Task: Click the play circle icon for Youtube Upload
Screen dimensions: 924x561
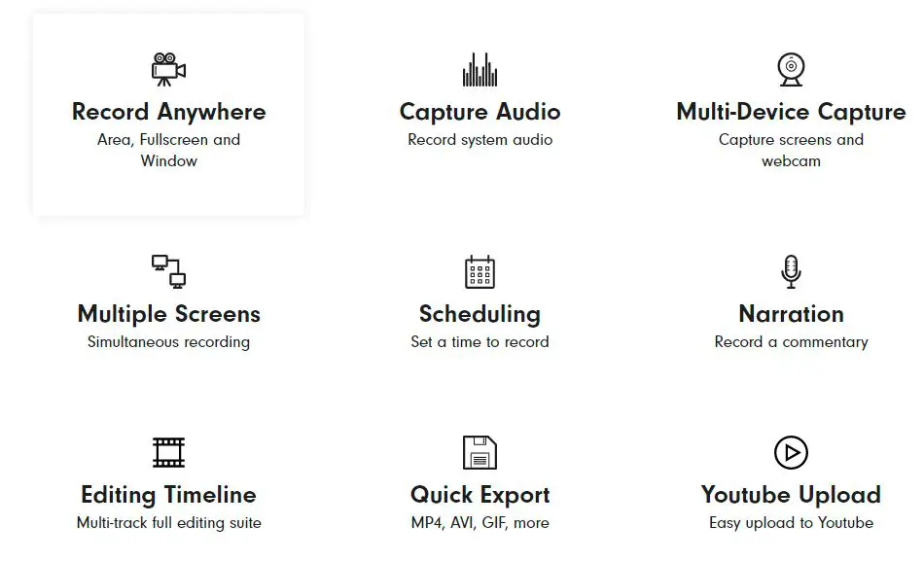Action: coord(791,452)
